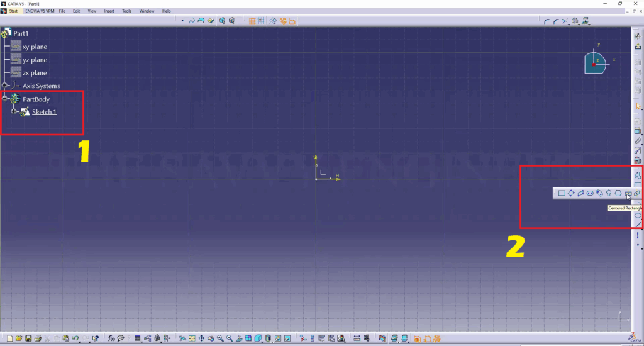Toggle the sketch Grid display

point(252,21)
